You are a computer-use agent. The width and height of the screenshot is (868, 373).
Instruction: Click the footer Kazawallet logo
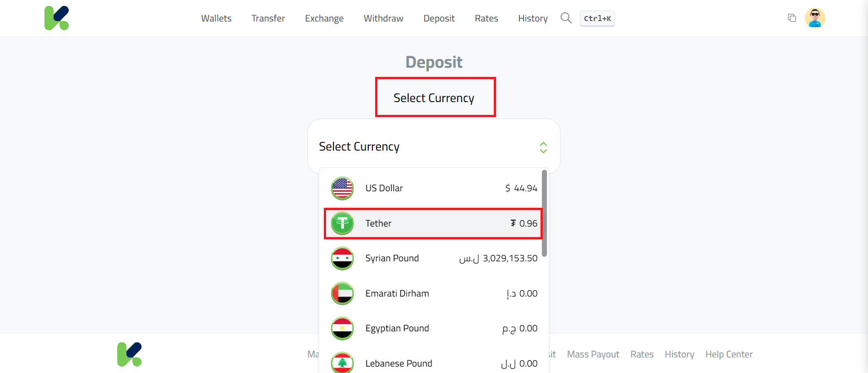click(x=130, y=354)
